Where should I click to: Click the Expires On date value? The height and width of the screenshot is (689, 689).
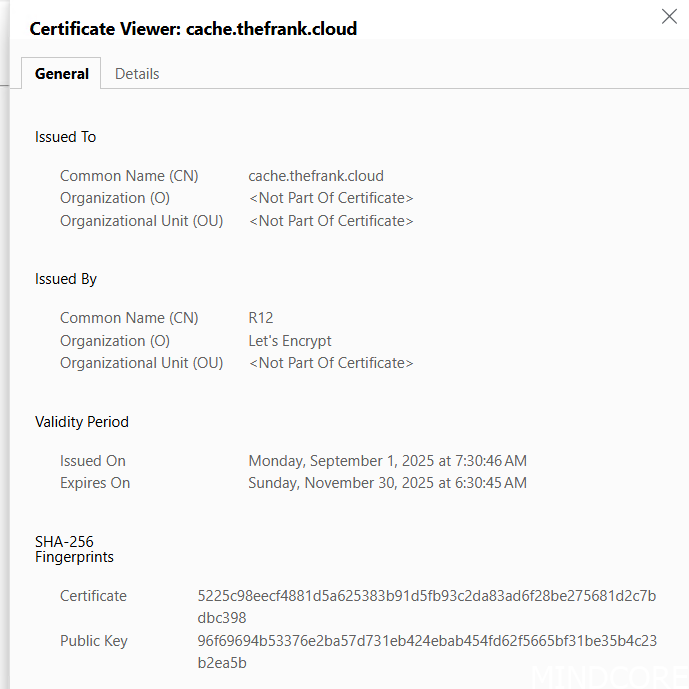[387, 483]
